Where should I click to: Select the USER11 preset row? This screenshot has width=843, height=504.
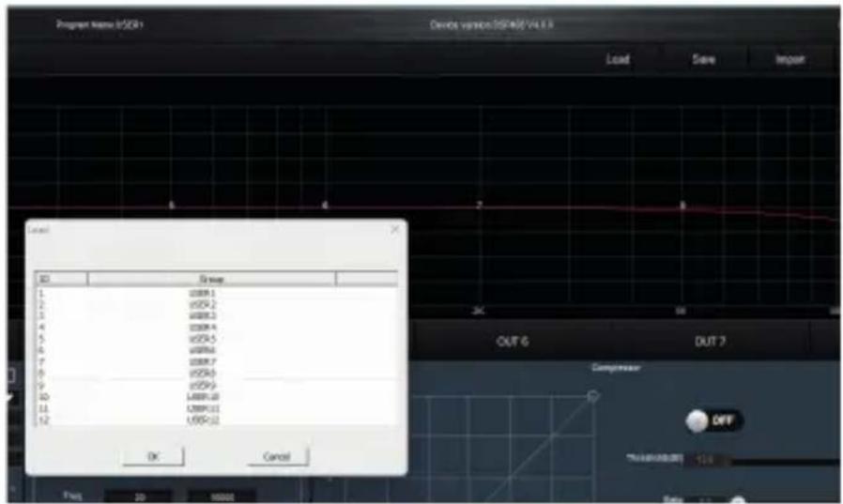click(x=217, y=409)
